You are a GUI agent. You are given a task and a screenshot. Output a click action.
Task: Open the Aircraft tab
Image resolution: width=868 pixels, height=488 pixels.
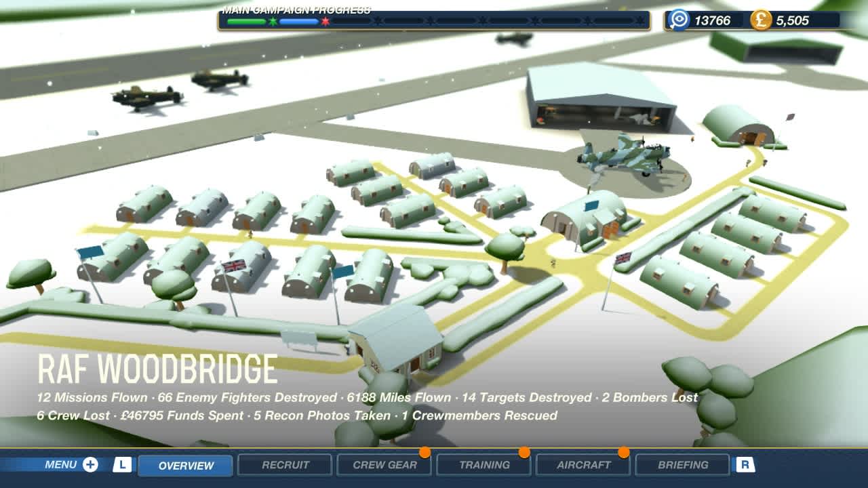(x=583, y=465)
